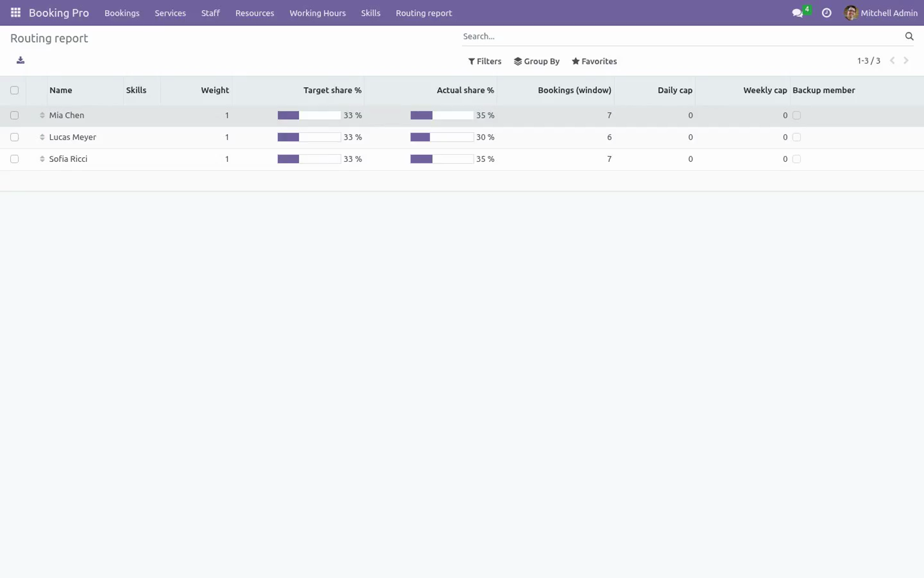This screenshot has height=578, width=924.
Task: Open the Filters dropdown
Action: (x=485, y=61)
